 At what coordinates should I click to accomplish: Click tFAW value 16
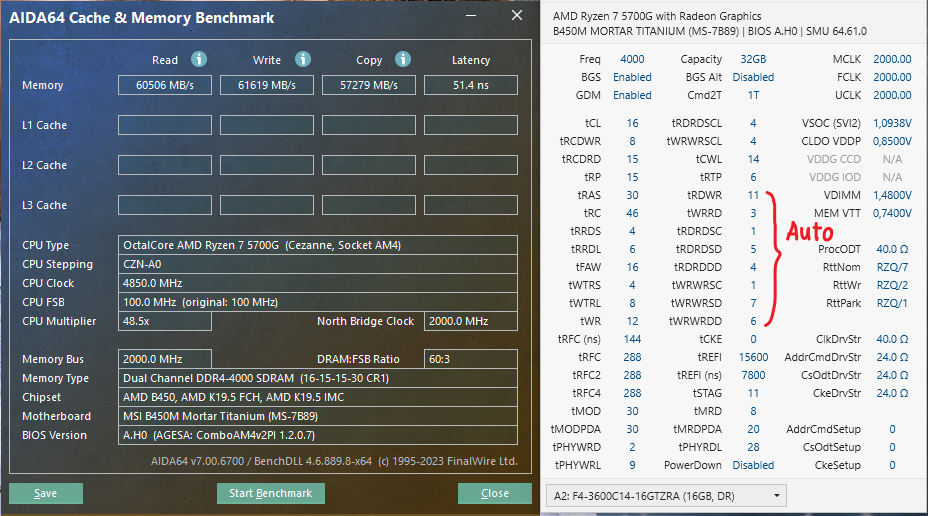[632, 267]
